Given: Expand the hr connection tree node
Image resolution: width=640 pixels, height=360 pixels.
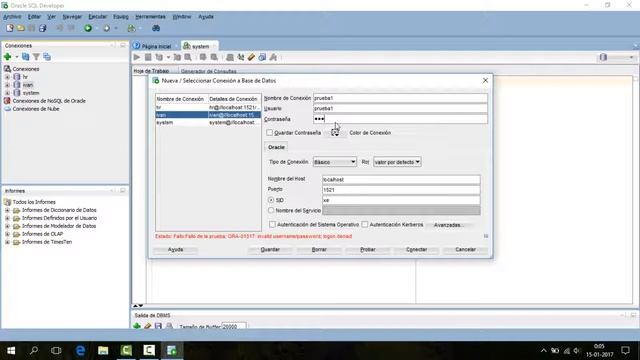Looking at the screenshot, I should pyautogui.click(x=7, y=77).
